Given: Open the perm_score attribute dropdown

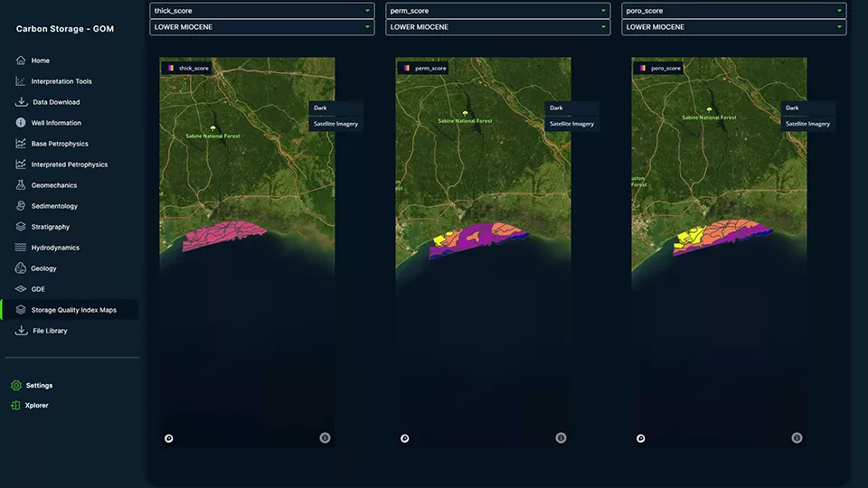Looking at the screenshot, I should (497, 11).
